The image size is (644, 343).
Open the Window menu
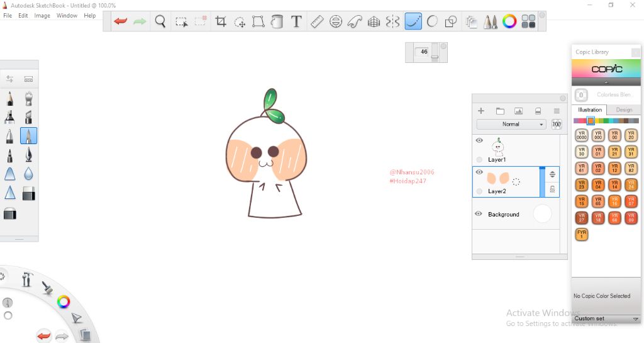[67, 16]
